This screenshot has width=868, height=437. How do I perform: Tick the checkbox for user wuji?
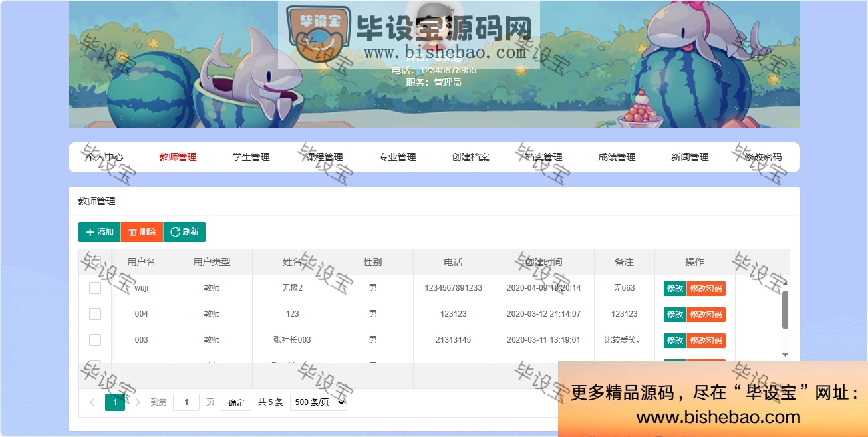(x=95, y=288)
